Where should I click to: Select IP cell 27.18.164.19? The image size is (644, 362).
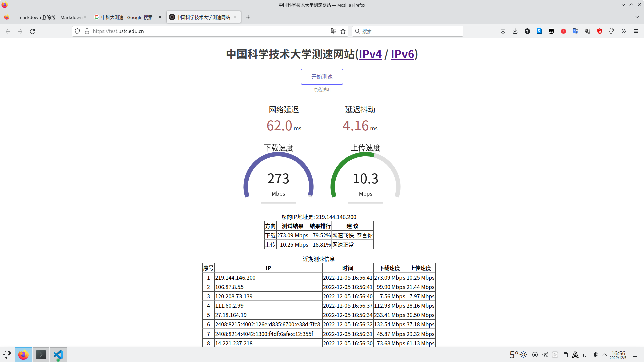point(268,315)
